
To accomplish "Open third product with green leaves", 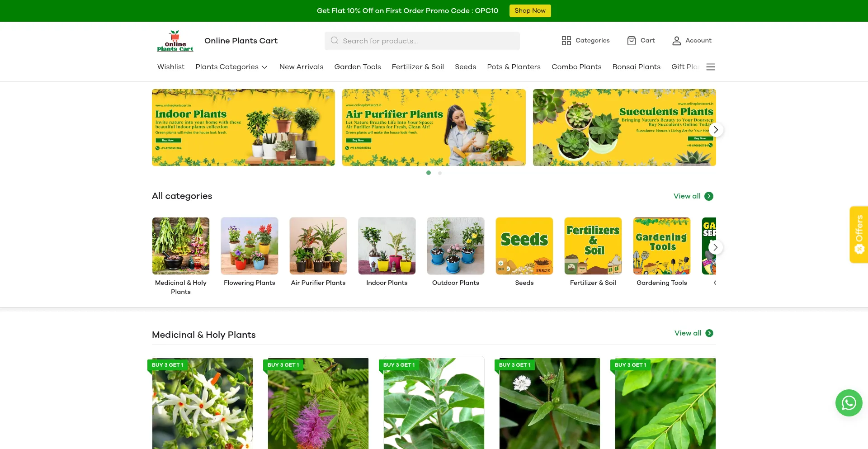I will coord(434,403).
